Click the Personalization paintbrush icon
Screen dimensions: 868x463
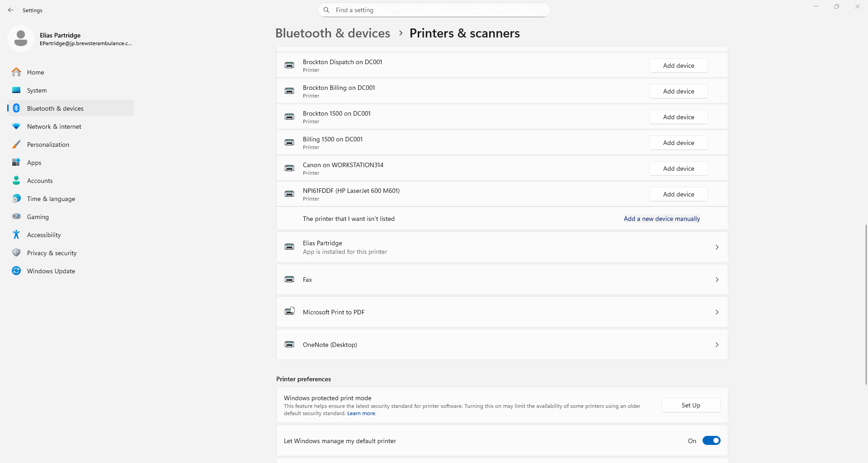tap(16, 144)
